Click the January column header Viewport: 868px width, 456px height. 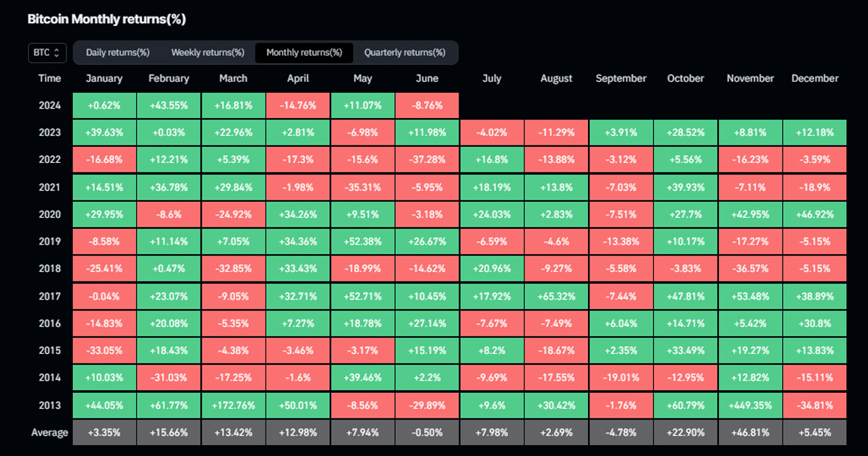point(104,78)
